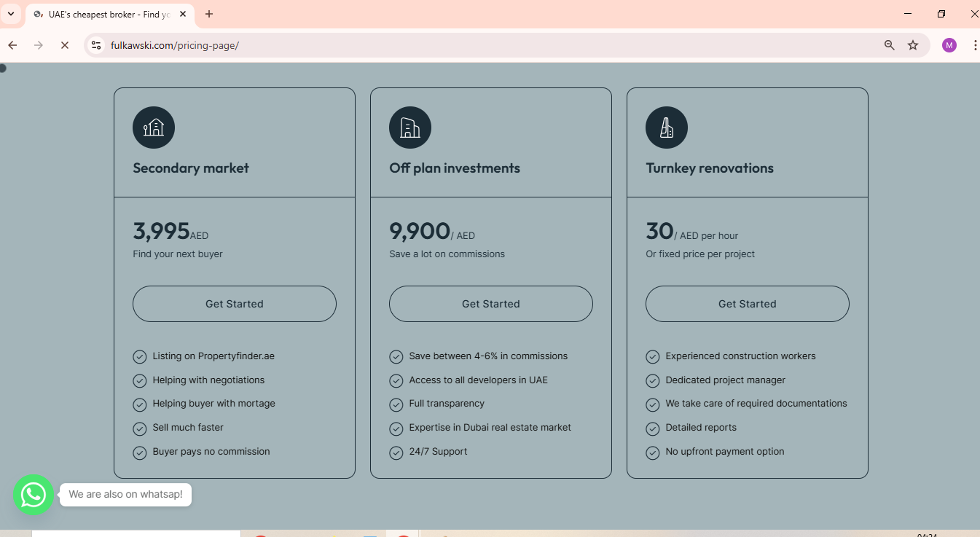Click the checkmark beside Listing on Propertyfinder.ae

(140, 357)
